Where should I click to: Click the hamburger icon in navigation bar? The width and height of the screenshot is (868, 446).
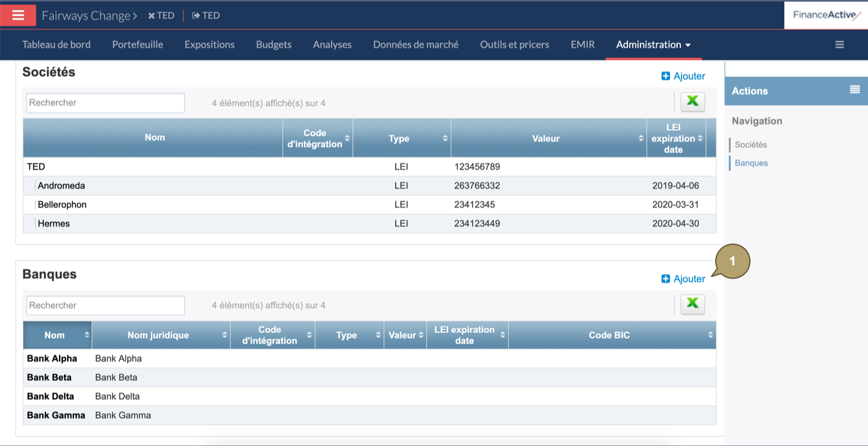[840, 45]
